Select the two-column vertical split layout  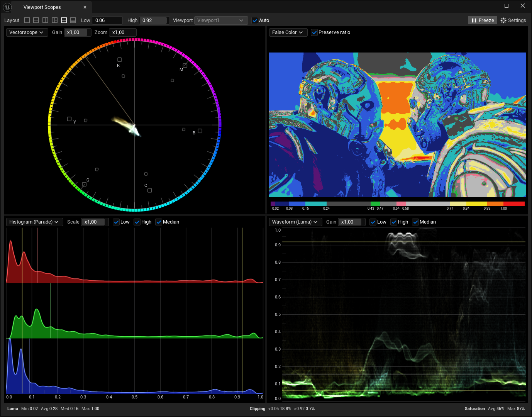tap(45, 20)
